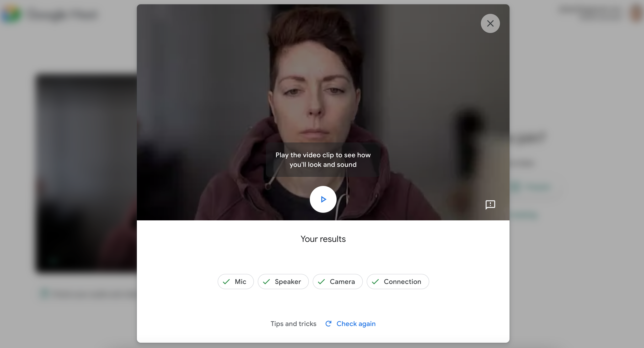Click Check again to rerun diagnostics

point(351,324)
